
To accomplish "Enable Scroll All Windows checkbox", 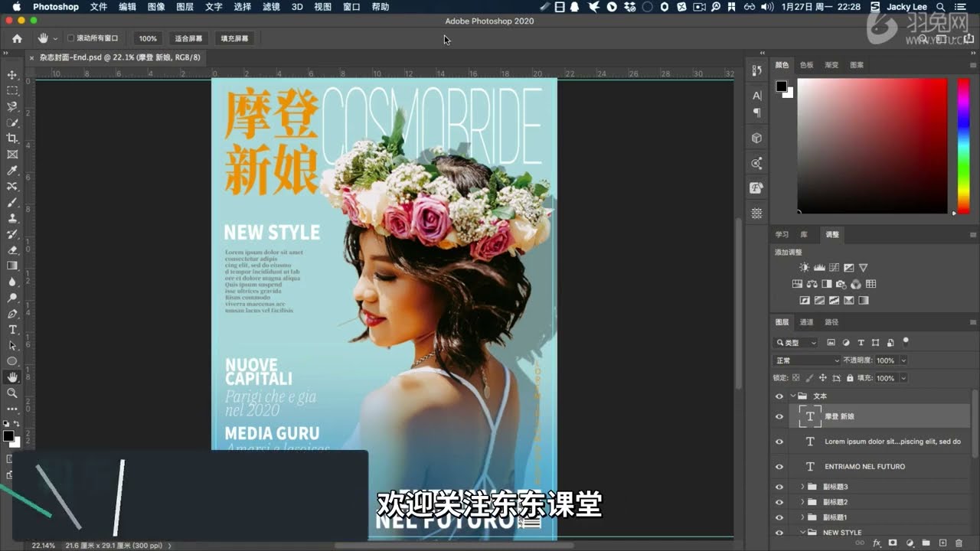I will [70, 38].
